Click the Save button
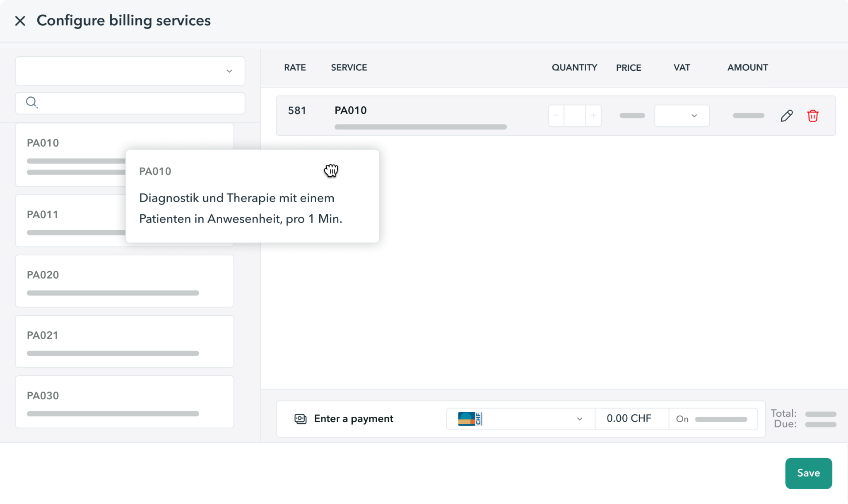This screenshot has height=504, width=848. [808, 473]
